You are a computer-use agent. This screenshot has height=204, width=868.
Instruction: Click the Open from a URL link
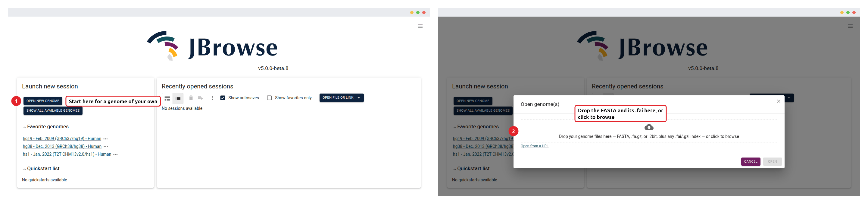pos(534,146)
